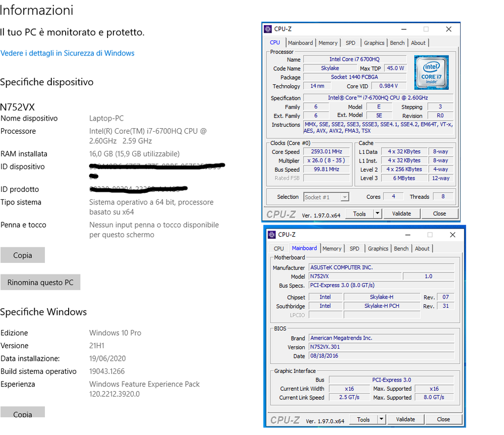The image size is (504, 435).
Task: Close the bottom CPU-Z window with X
Action: [453, 235]
